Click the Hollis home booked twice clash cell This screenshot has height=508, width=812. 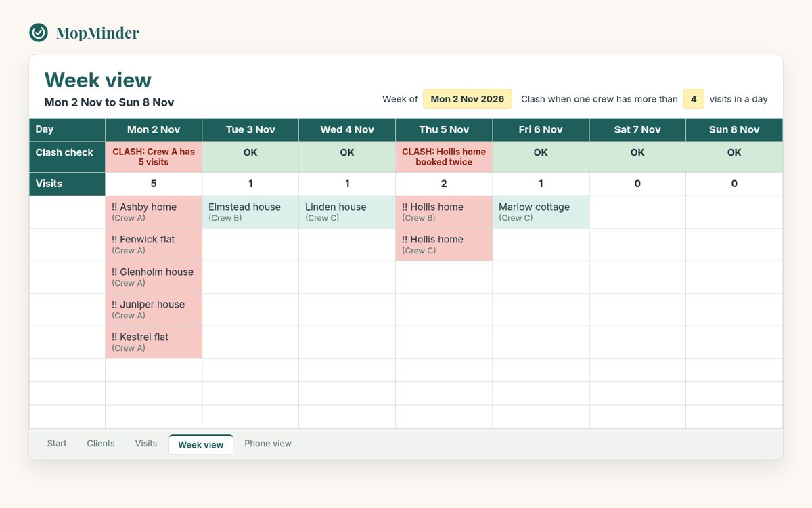point(444,157)
